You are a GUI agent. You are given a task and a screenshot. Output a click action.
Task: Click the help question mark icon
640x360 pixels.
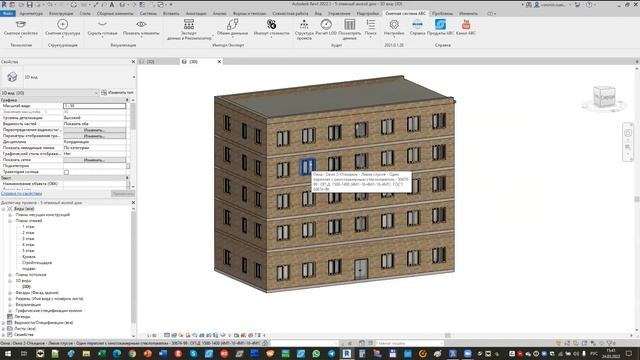589,4
